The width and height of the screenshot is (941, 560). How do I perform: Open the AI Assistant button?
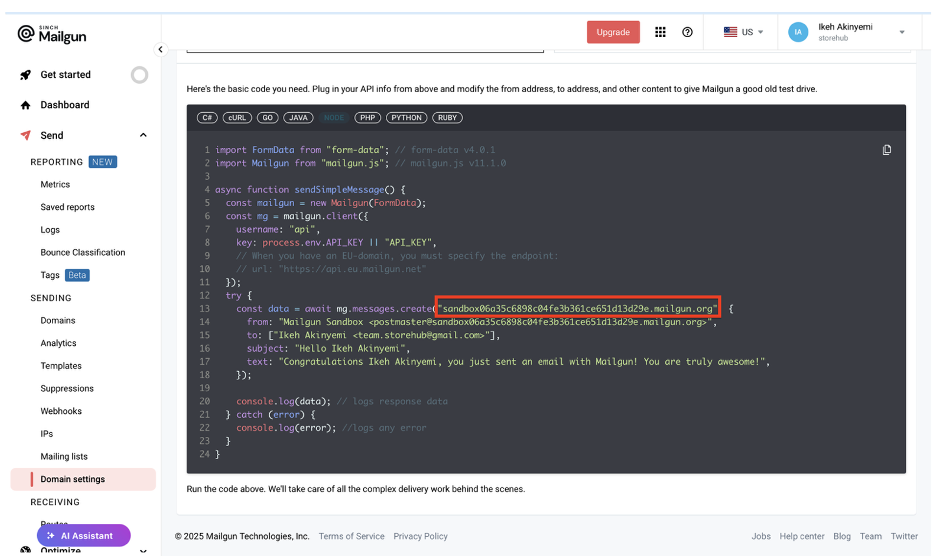click(84, 536)
